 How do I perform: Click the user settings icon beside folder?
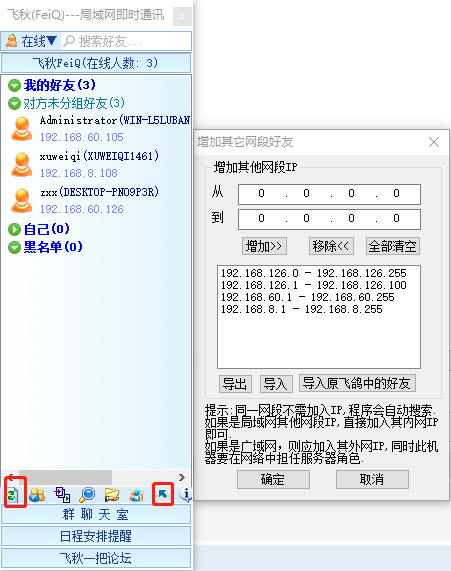137,495
